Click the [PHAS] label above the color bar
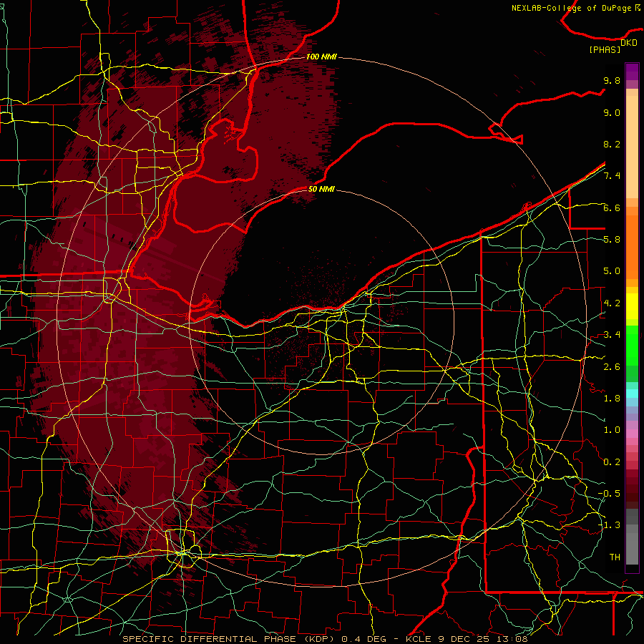This screenshot has height=644, width=644. click(x=605, y=49)
